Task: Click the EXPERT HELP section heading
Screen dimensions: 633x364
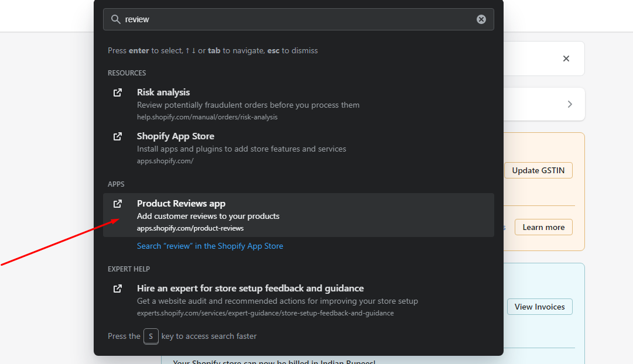Action: coord(129,269)
